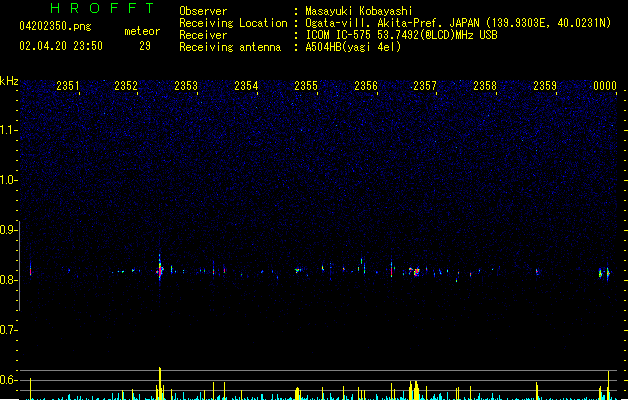Click the 2353 time marker
Screen dimensions: 629x400
(x=186, y=86)
